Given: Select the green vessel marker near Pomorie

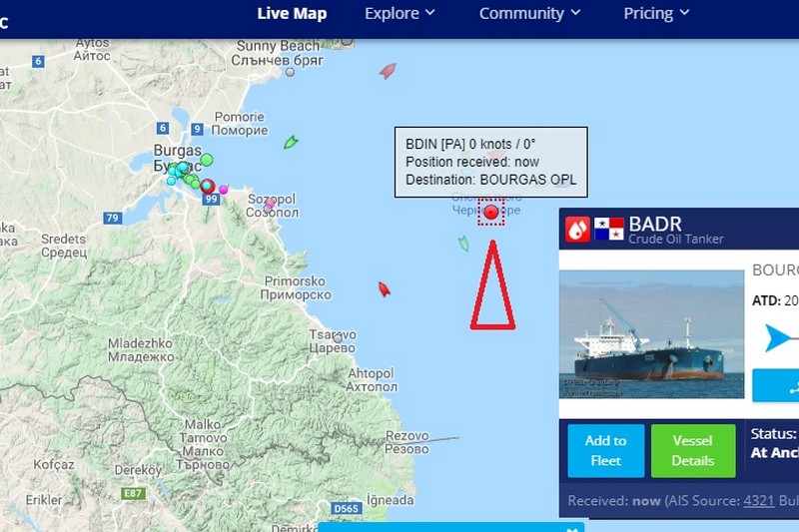Looking at the screenshot, I should point(291,142).
